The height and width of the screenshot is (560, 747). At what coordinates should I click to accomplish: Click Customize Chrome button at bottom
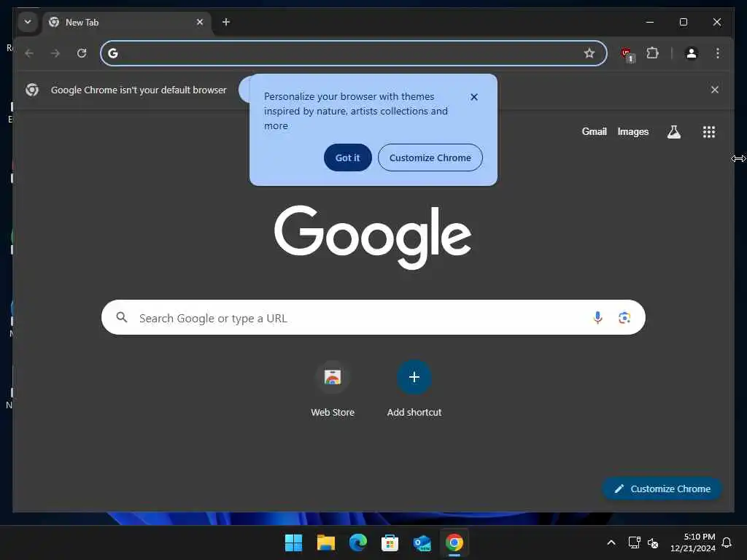[x=662, y=489]
